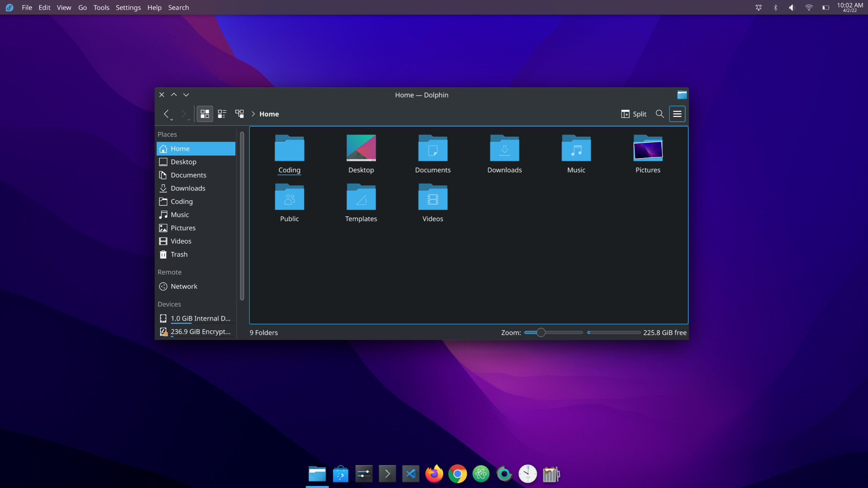Open the Fedora application launcher
This screenshot has width=868, height=488.
click(9, 7)
